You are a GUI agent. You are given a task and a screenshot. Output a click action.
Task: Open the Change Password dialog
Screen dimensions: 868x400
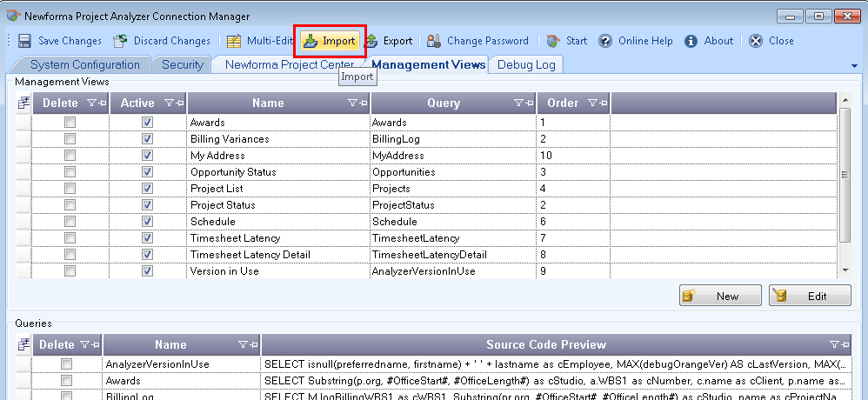[x=477, y=41]
